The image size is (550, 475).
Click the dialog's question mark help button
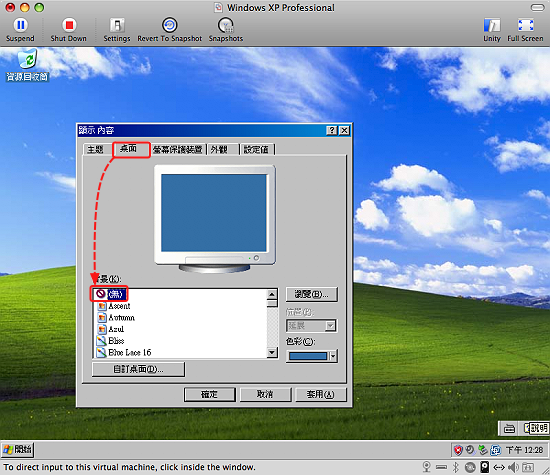332,131
